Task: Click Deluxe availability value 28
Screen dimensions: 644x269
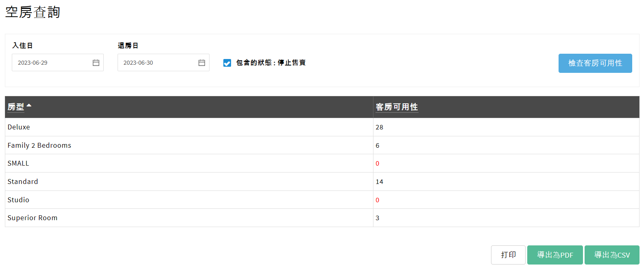Action: click(379, 127)
